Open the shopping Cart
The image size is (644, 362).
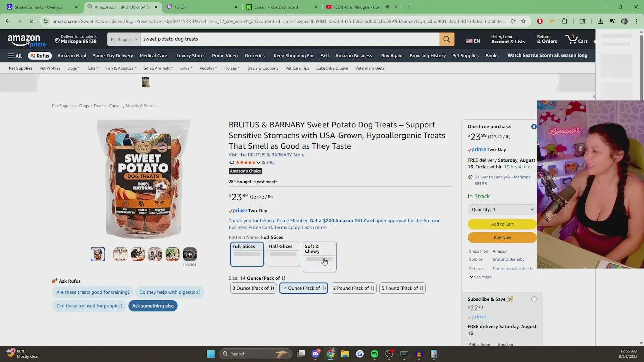[577, 39]
